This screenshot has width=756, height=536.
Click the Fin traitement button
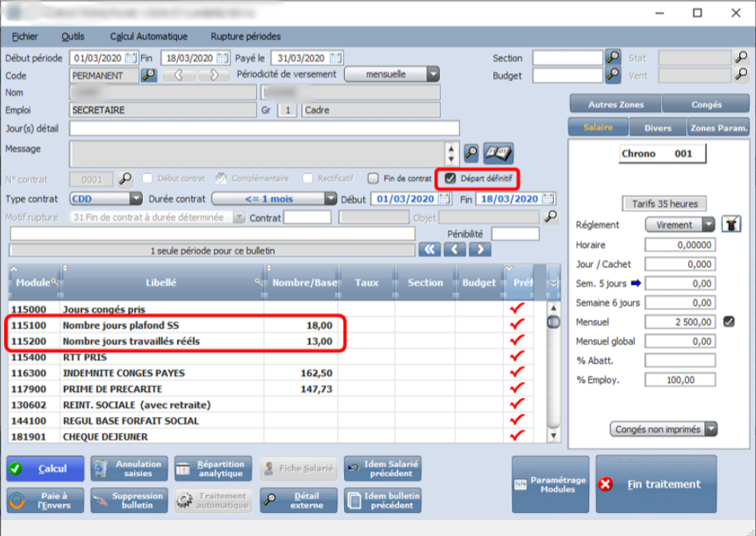tap(656, 484)
